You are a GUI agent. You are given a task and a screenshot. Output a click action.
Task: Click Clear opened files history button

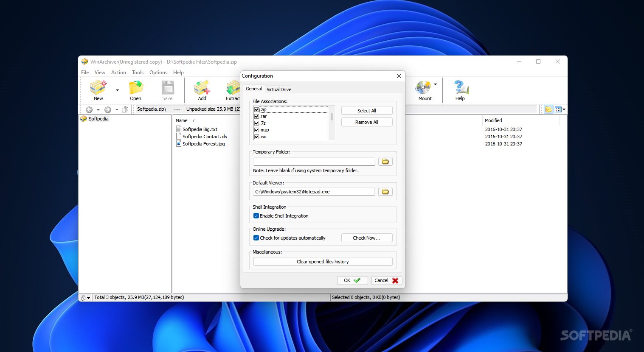pyautogui.click(x=323, y=262)
